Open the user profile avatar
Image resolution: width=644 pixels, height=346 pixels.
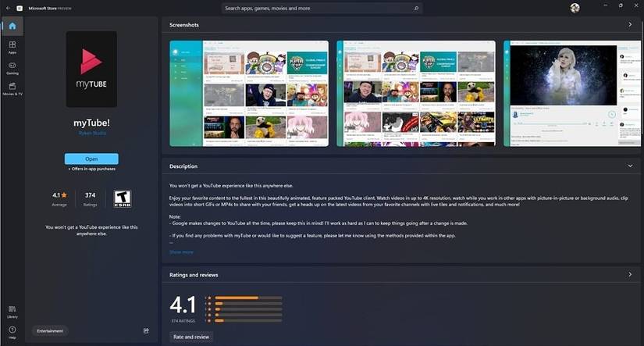click(575, 8)
